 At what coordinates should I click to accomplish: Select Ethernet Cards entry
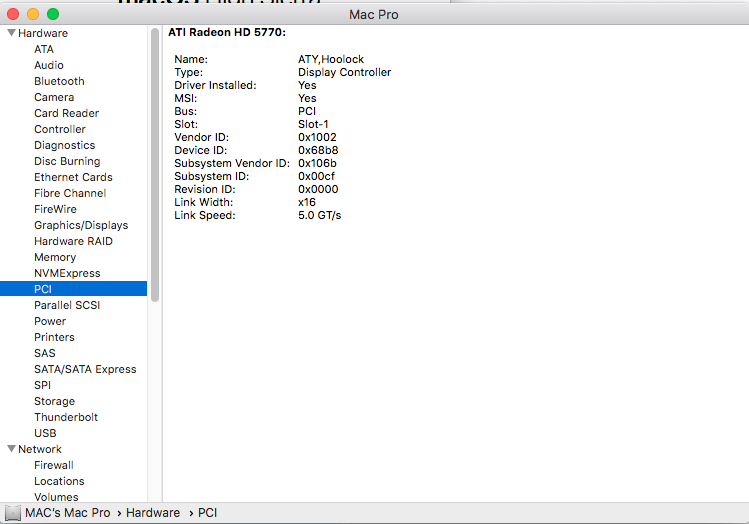[73, 177]
